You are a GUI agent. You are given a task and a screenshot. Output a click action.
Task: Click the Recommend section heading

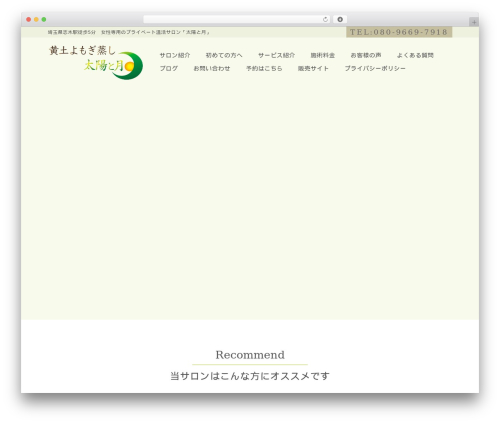click(250, 355)
